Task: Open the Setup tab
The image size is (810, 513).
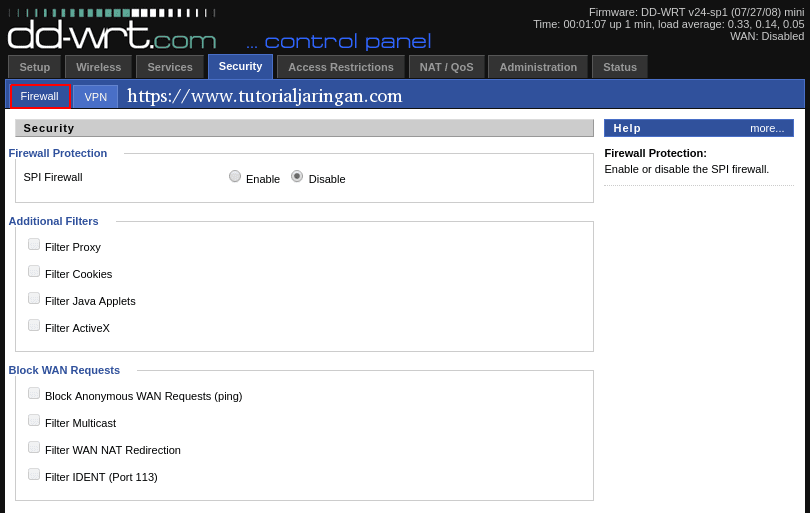Action: pyautogui.click(x=35, y=67)
